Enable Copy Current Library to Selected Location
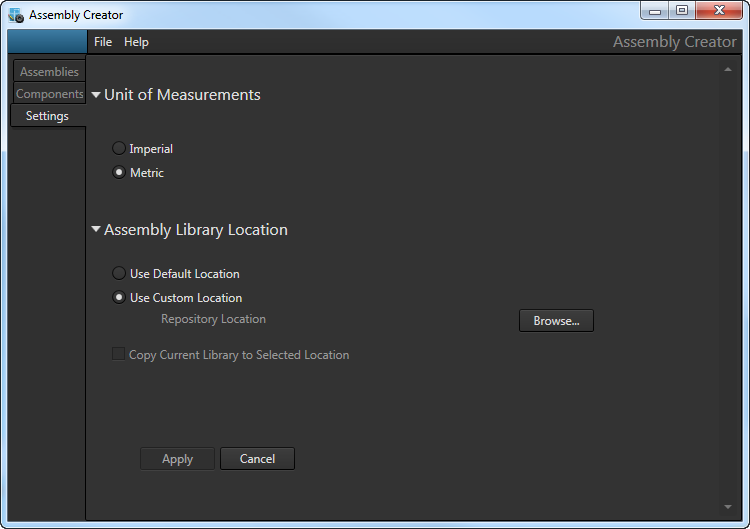The width and height of the screenshot is (750, 529). coord(119,355)
